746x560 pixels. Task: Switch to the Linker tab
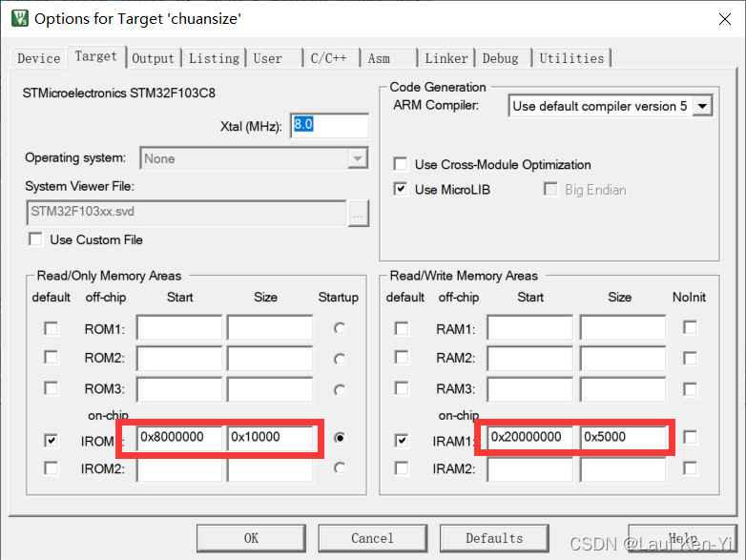tap(446, 58)
